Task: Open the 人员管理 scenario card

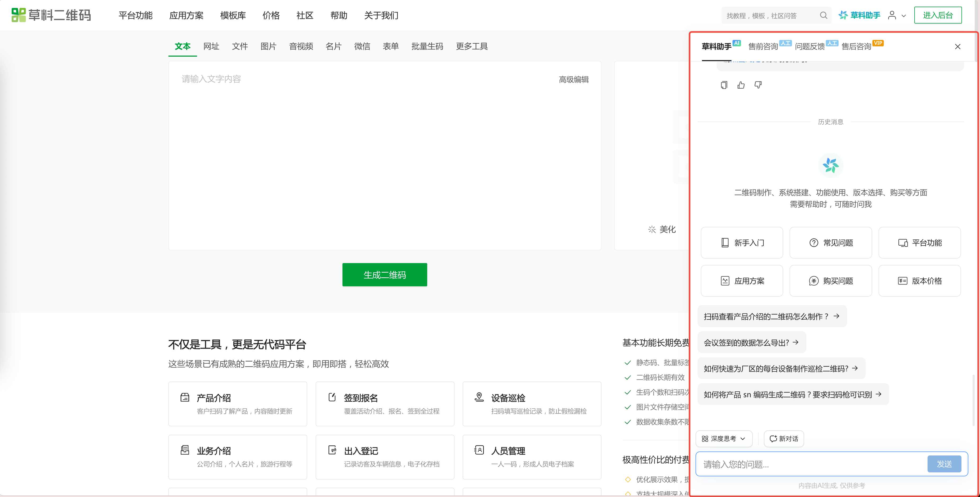Action: point(532,457)
